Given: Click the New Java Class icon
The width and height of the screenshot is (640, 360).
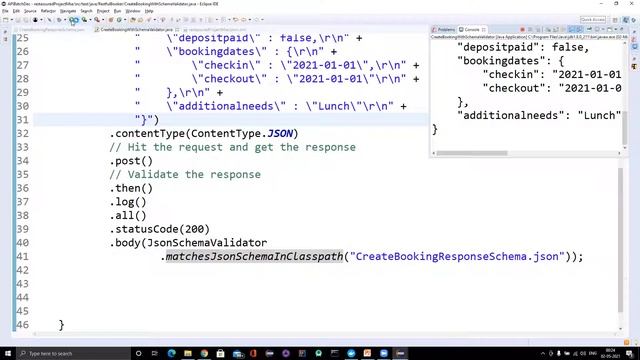Looking at the screenshot, I should click(x=119, y=20).
